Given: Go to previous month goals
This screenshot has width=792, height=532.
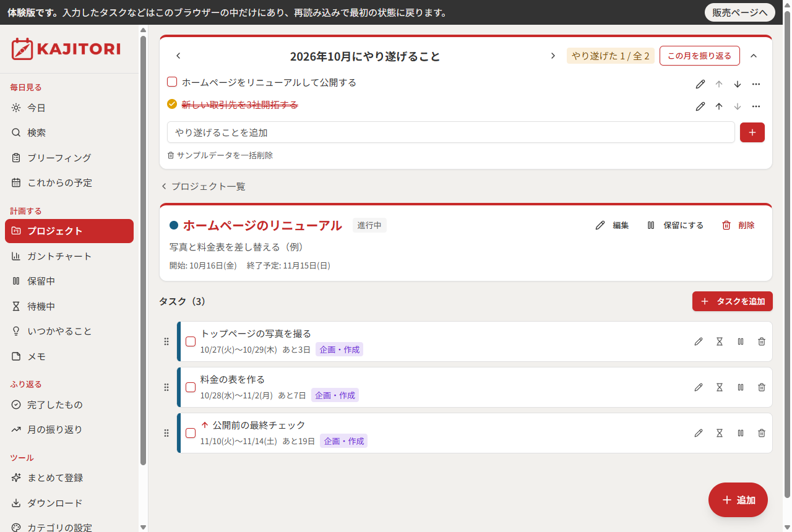Looking at the screenshot, I should 178,56.
